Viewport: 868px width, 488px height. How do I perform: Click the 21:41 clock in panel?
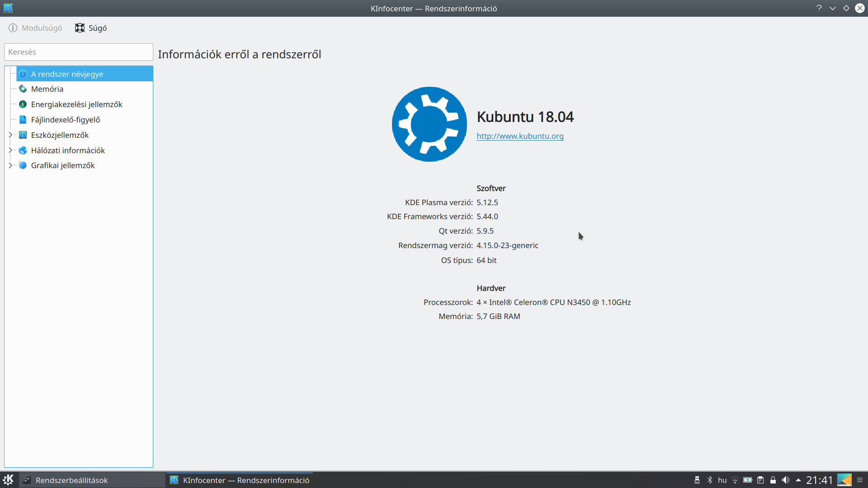(x=819, y=480)
